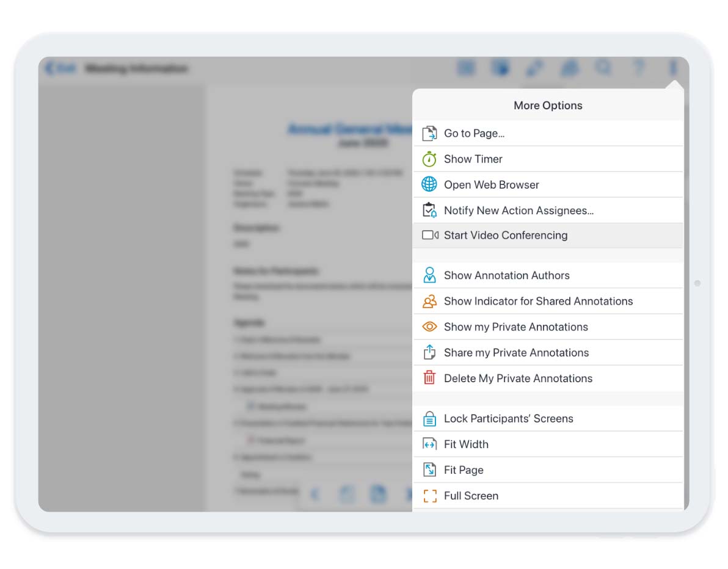Image resolution: width=728 pixels, height=569 pixels.
Task: Select Lock Participants' Screens
Action: pos(508,419)
